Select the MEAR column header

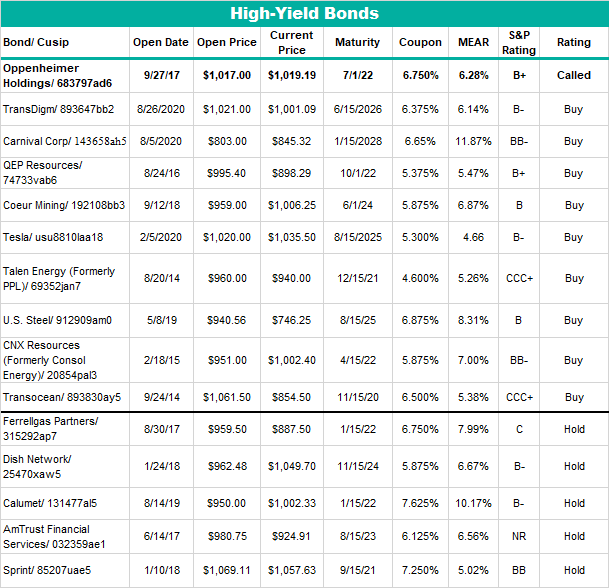pos(473,42)
